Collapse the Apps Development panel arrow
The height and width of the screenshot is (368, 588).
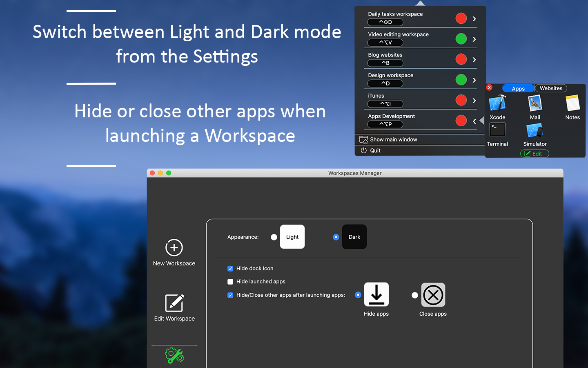coord(474,121)
